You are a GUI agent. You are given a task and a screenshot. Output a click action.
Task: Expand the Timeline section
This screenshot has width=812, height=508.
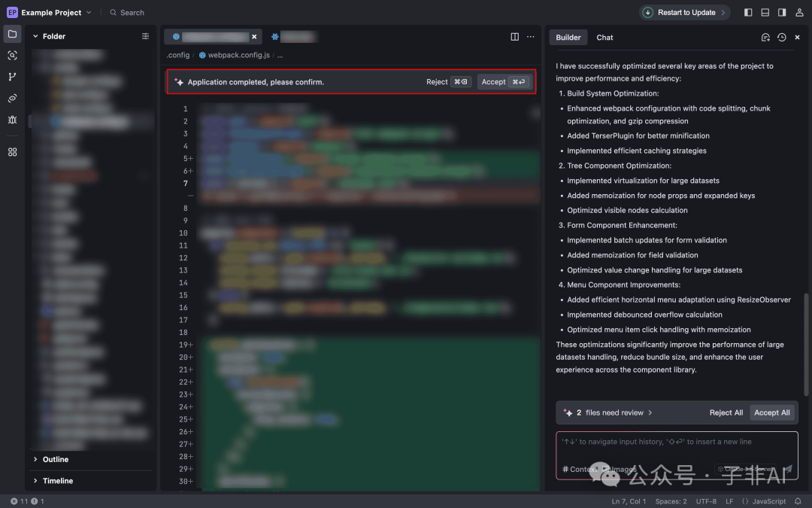pos(35,480)
